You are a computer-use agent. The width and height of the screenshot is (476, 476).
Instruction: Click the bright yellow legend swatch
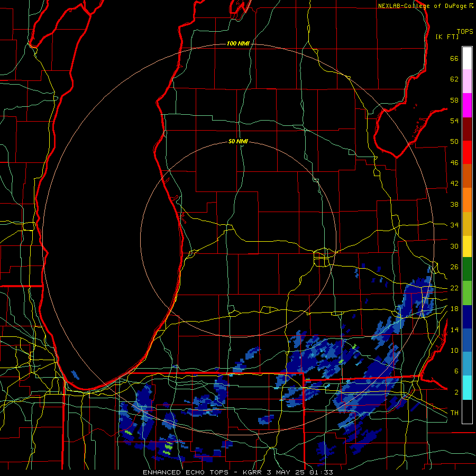click(467, 246)
